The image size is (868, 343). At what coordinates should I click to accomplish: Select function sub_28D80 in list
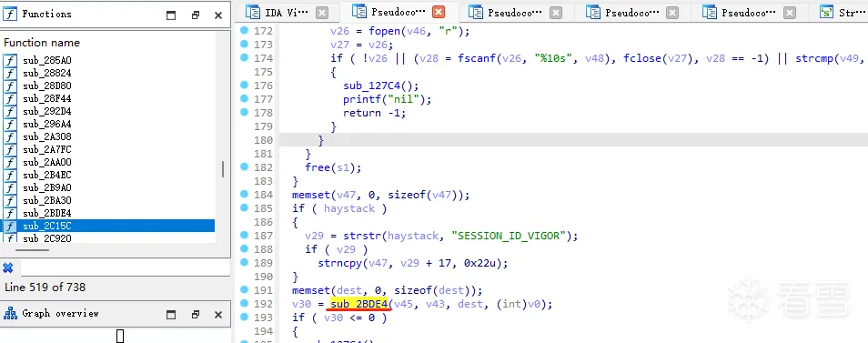tap(47, 86)
